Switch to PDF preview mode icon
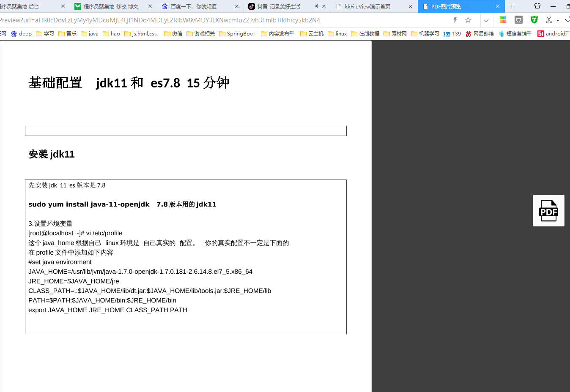 [548, 210]
